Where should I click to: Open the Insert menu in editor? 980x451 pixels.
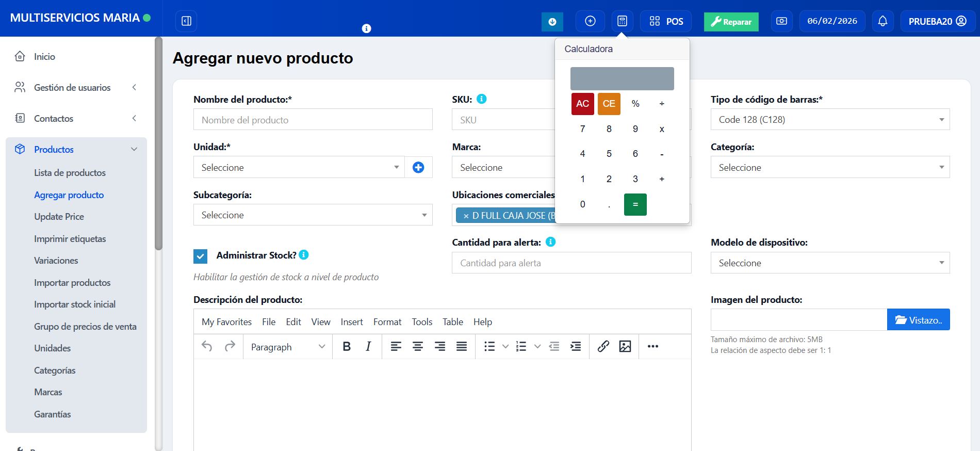pos(352,321)
